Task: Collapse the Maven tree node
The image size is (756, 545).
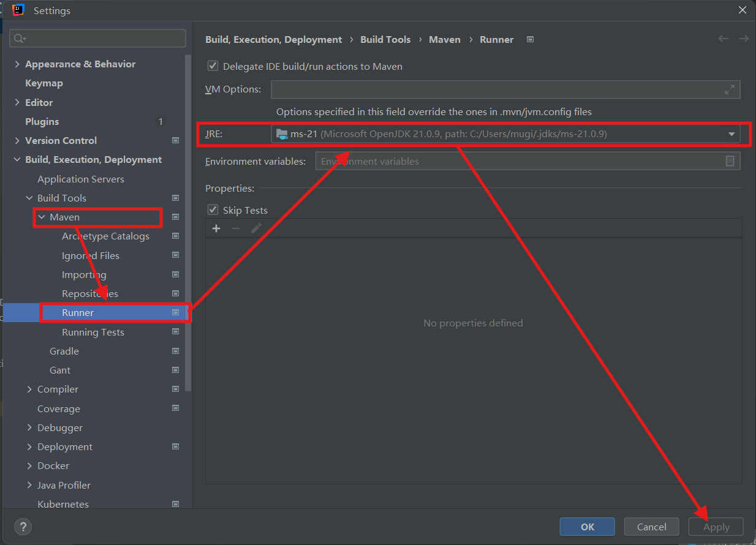Action: point(42,217)
